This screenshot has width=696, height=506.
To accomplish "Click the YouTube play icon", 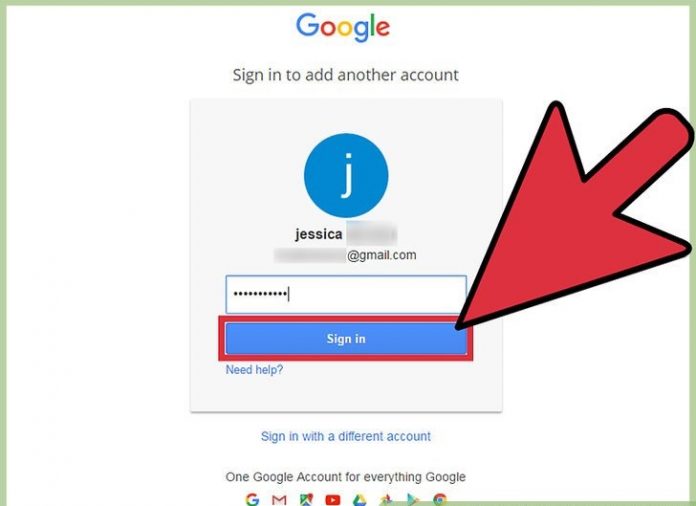I will point(333,500).
